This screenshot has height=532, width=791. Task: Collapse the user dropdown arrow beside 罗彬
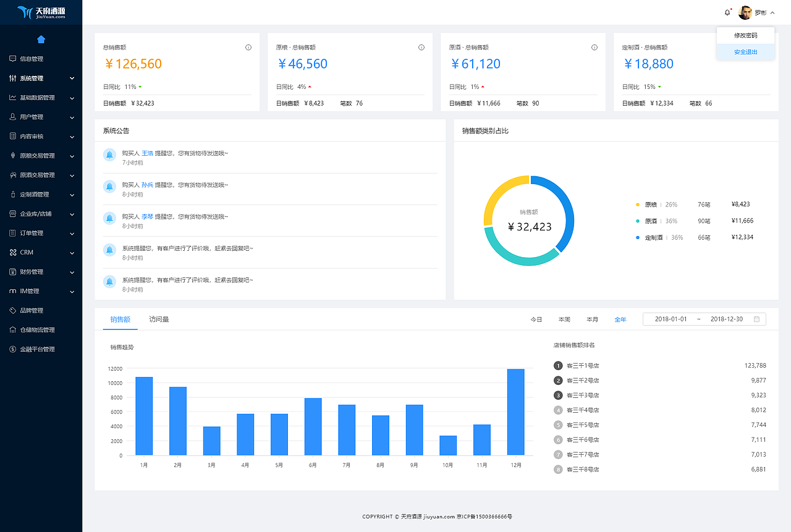click(772, 12)
